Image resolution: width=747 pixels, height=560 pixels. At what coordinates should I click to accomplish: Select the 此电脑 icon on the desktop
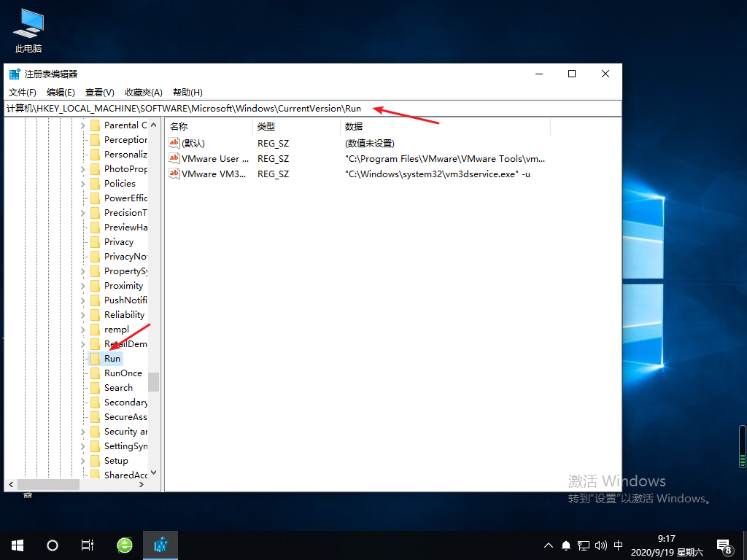coord(27,22)
